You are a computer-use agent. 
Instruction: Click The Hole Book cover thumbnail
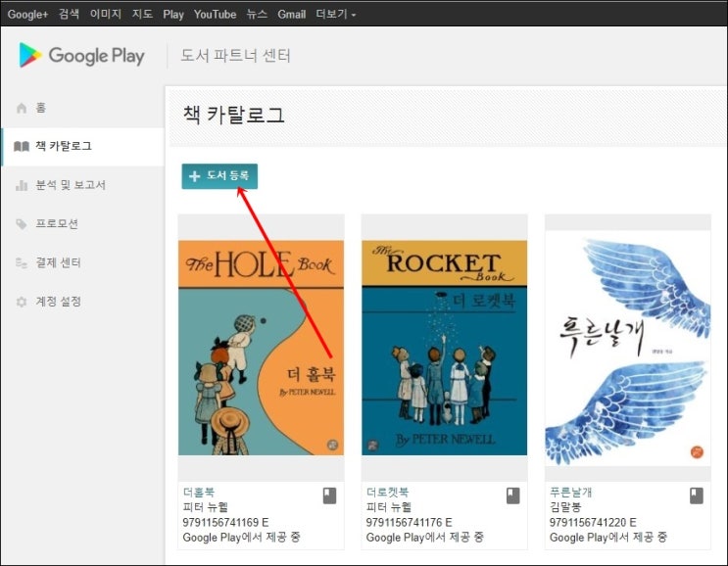click(x=261, y=348)
